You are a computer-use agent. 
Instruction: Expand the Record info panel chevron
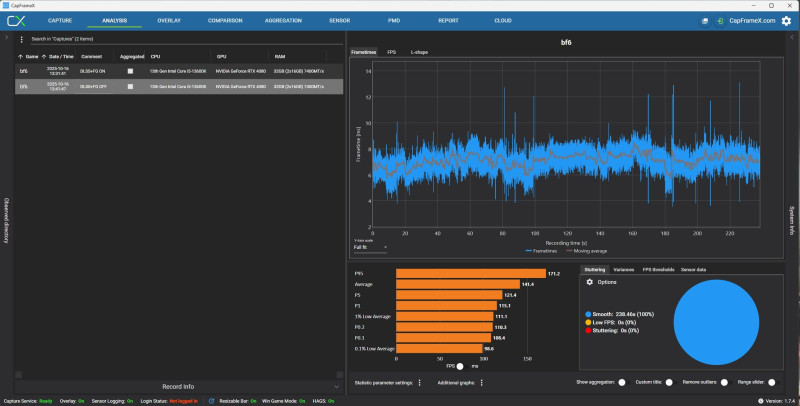[336, 385]
